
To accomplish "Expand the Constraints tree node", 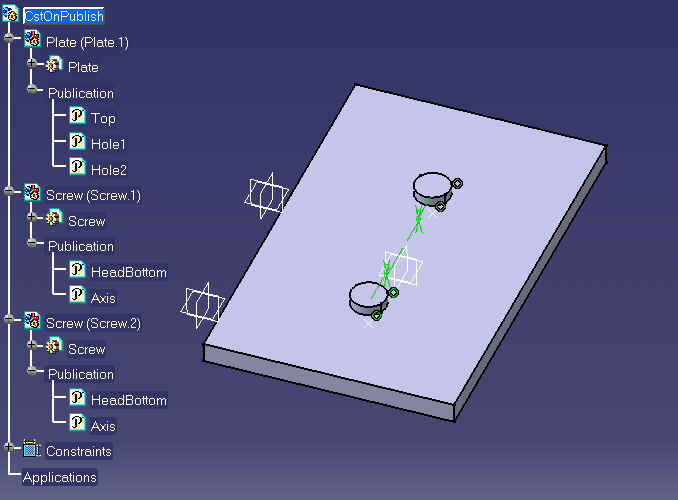I will point(10,450).
